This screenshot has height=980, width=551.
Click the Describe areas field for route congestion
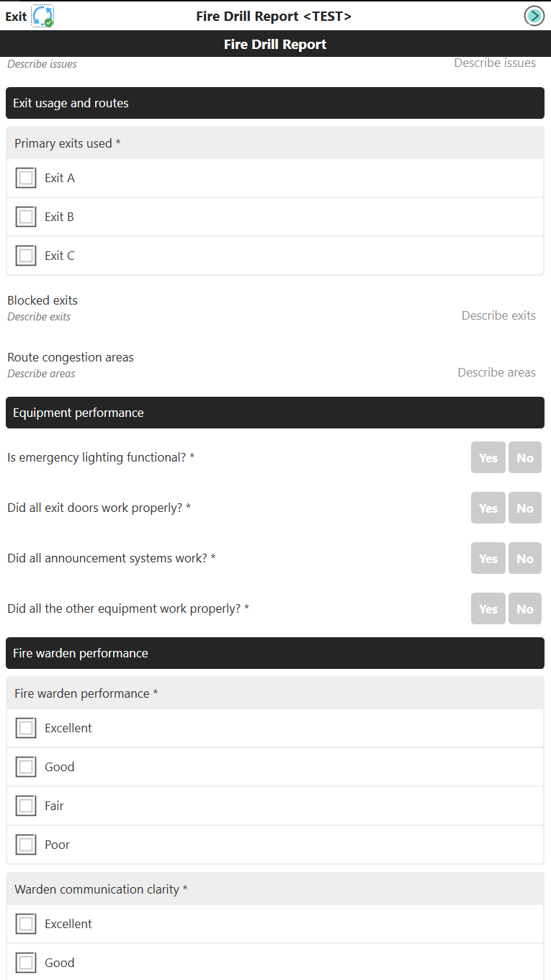point(496,372)
